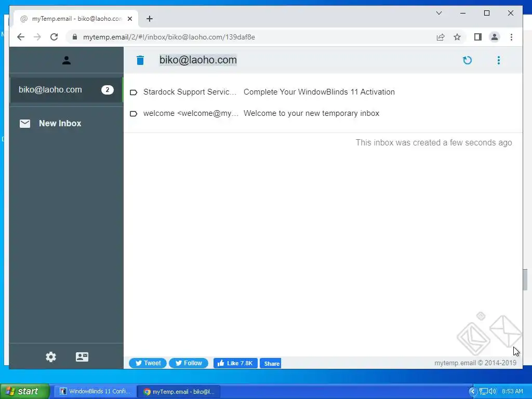Click the address bar URL

click(169, 37)
